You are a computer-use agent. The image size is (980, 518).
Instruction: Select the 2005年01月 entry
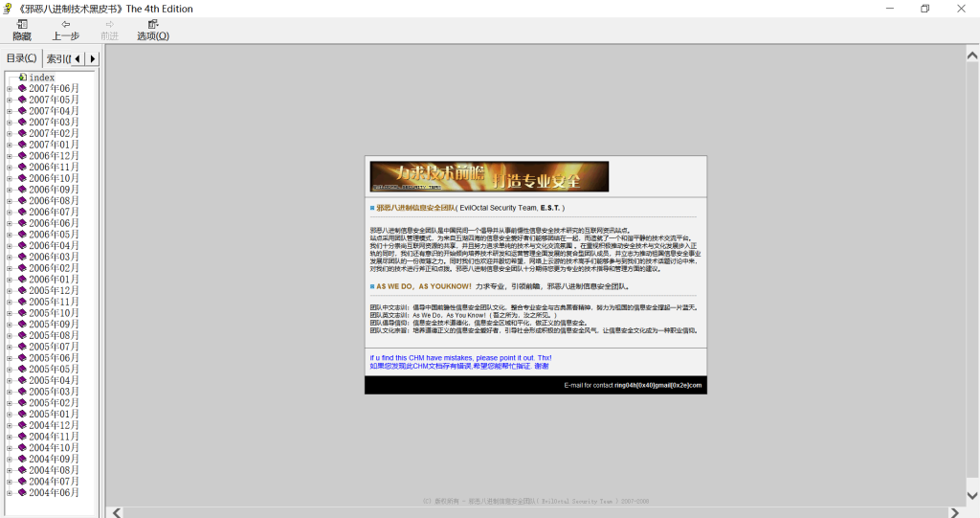[x=54, y=415]
